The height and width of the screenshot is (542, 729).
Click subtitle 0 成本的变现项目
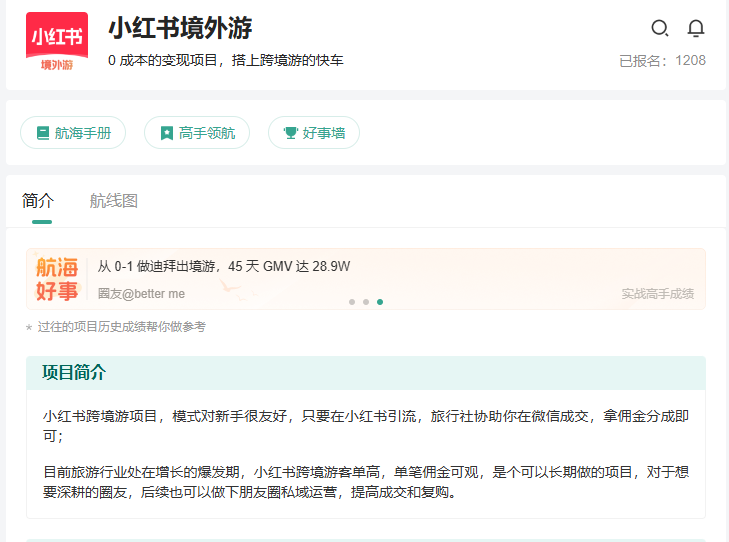tap(225, 60)
